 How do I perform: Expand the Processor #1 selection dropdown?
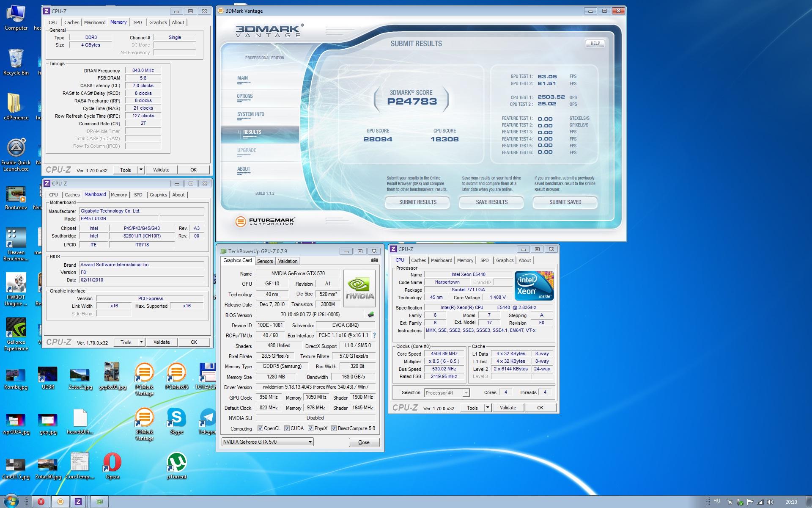pyautogui.click(x=466, y=393)
